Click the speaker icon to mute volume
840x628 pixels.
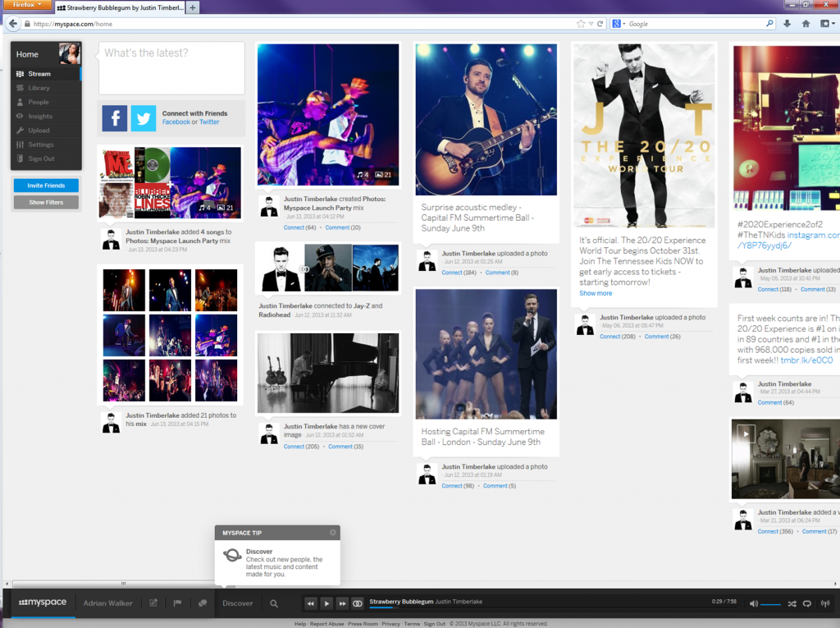754,603
